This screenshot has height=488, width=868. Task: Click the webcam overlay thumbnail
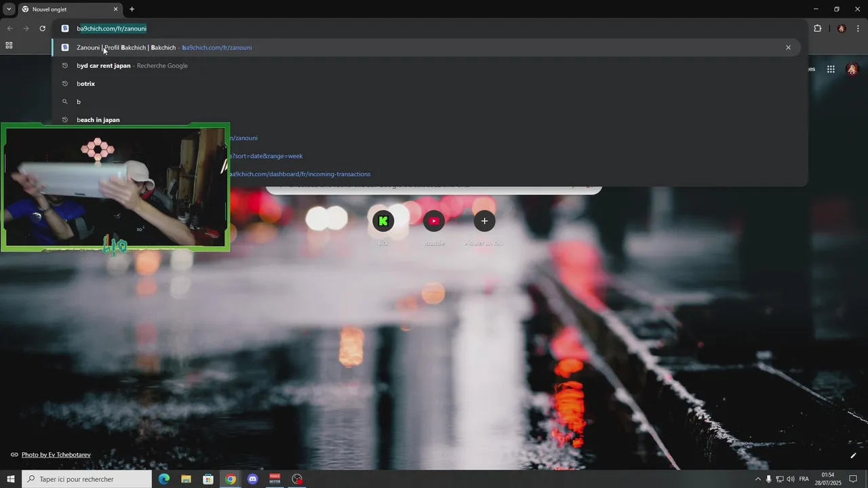pyautogui.click(x=115, y=187)
